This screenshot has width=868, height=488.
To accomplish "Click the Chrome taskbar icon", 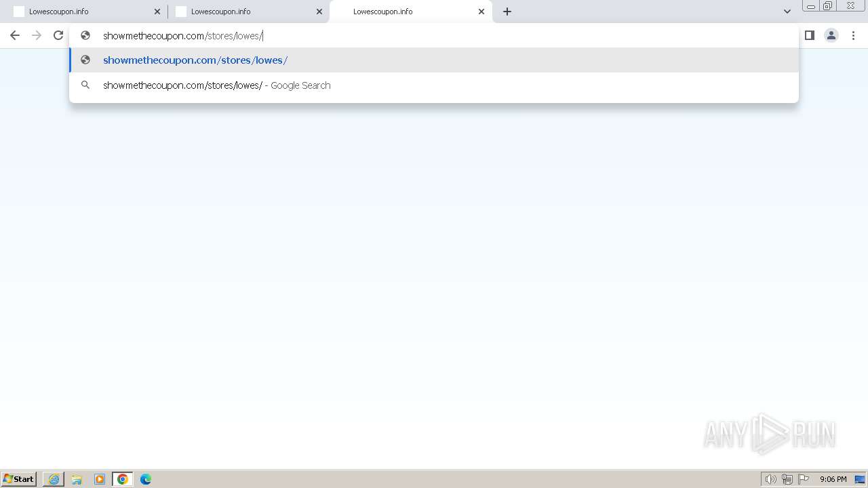I will click(x=123, y=479).
